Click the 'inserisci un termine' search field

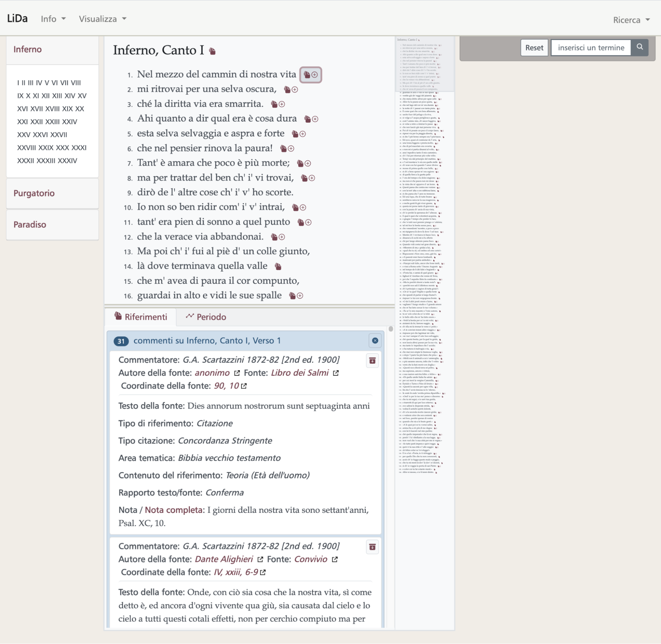591,48
